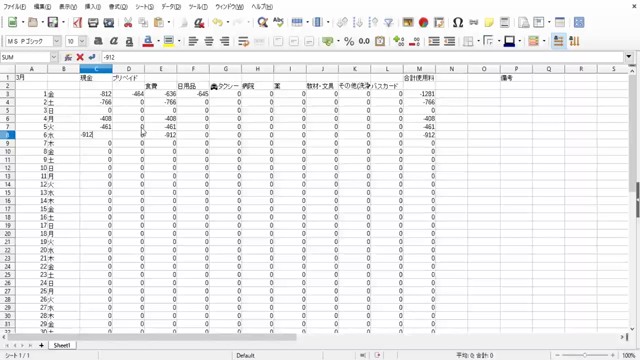This screenshot has height=360, width=640.
Task: Click the font color swatch icon
Action: click(x=148, y=41)
